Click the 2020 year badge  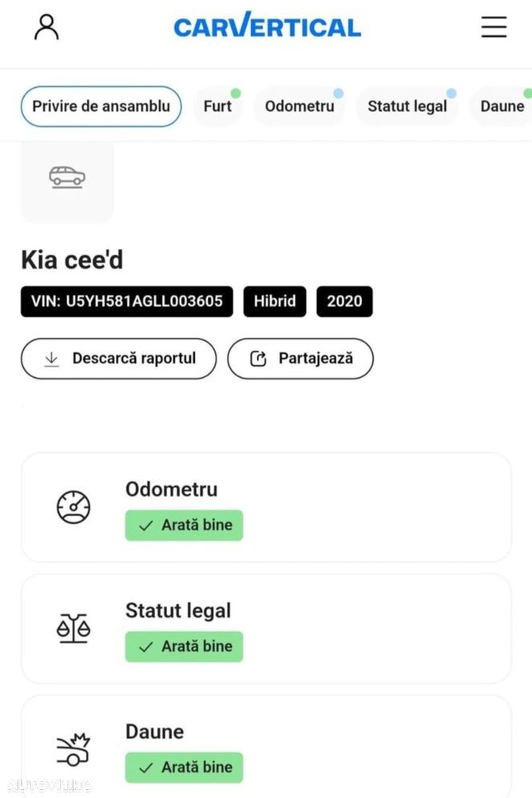pos(344,301)
